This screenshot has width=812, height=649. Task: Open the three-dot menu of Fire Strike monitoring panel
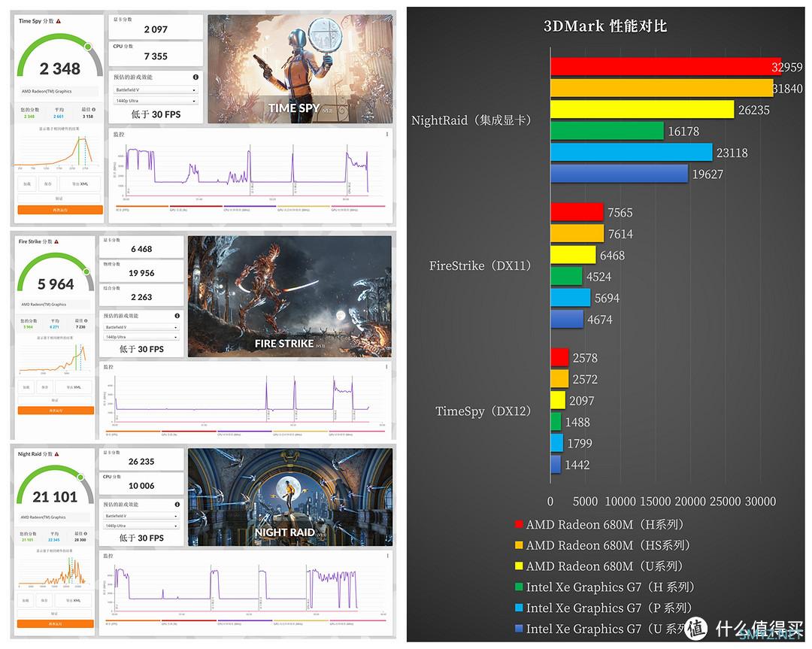(x=386, y=367)
